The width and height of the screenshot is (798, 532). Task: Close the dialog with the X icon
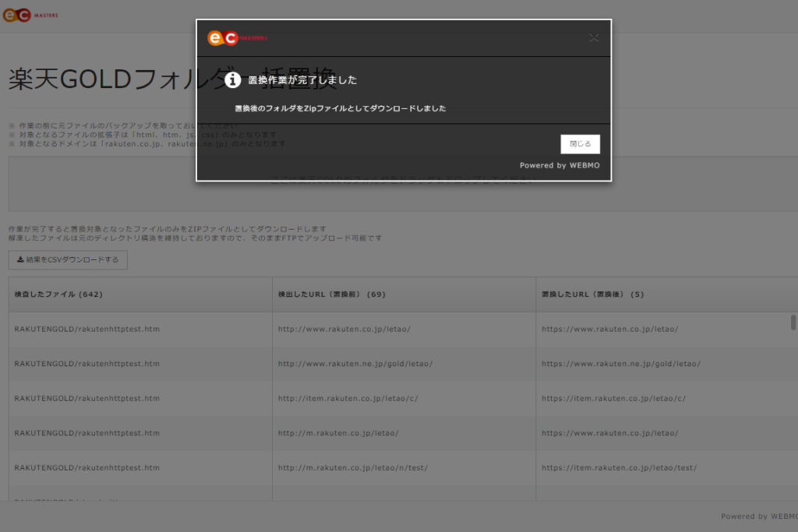point(594,37)
